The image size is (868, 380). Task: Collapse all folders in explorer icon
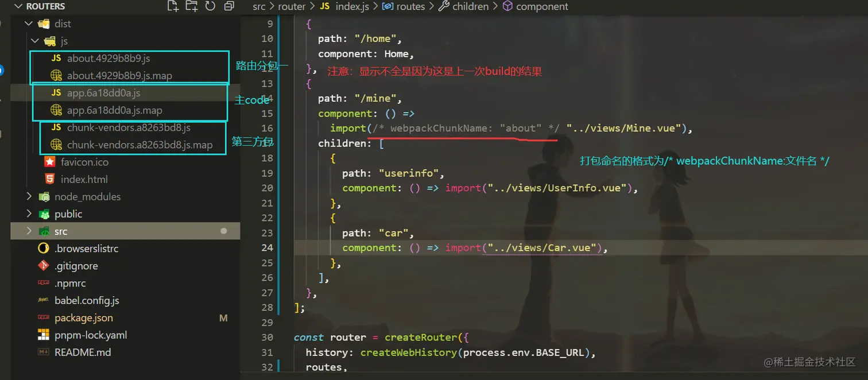coord(229,6)
